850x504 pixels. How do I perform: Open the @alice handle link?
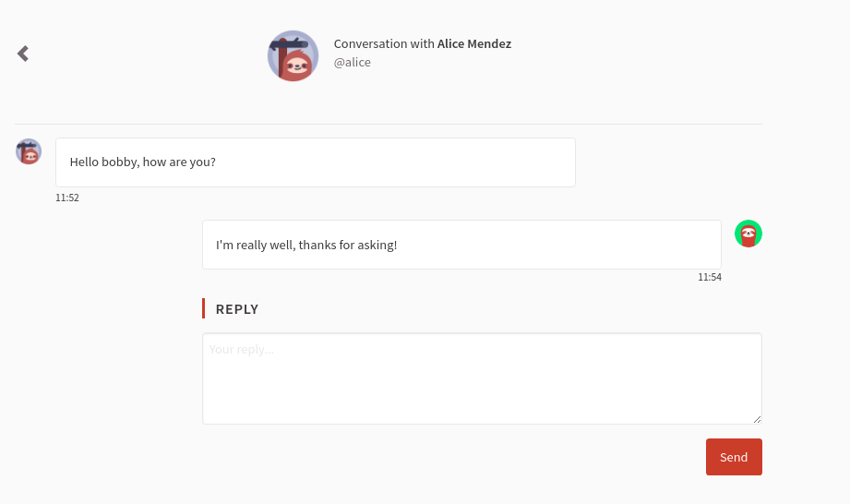[353, 63]
